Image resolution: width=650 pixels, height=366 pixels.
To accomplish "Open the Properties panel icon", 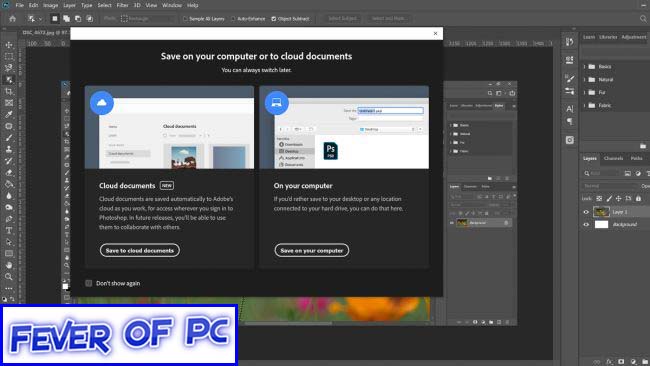I will tap(570, 60).
